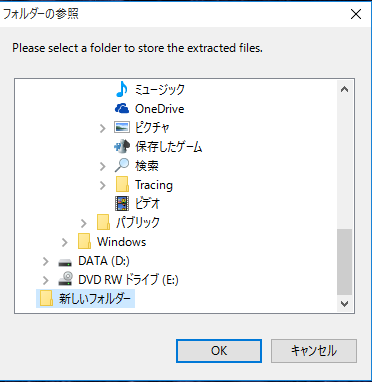Click the キャンセル button
372x382 pixels.
pos(314,351)
